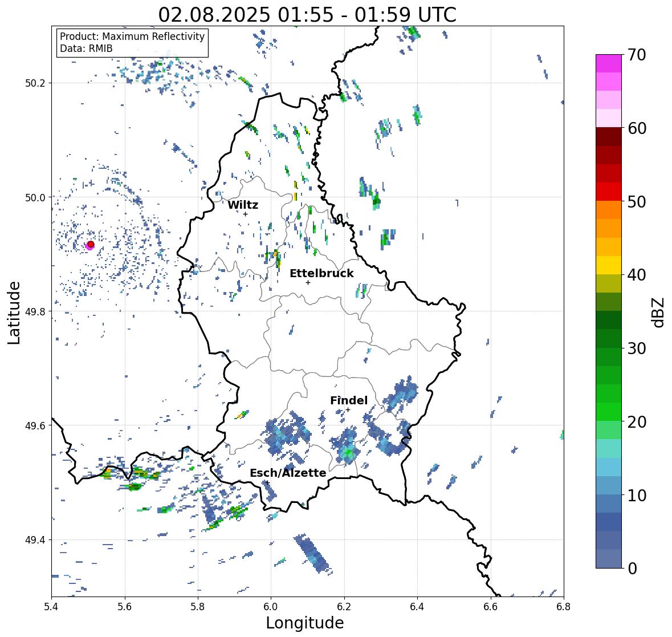
Task: Click the Esch/Alzette station cross marker
Action: (267, 482)
